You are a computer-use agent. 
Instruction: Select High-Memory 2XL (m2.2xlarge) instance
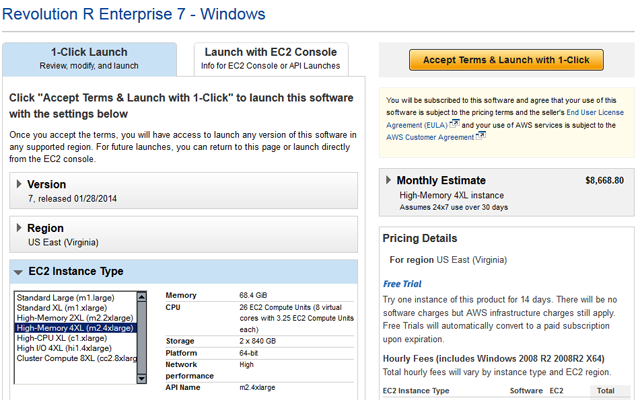(75, 318)
